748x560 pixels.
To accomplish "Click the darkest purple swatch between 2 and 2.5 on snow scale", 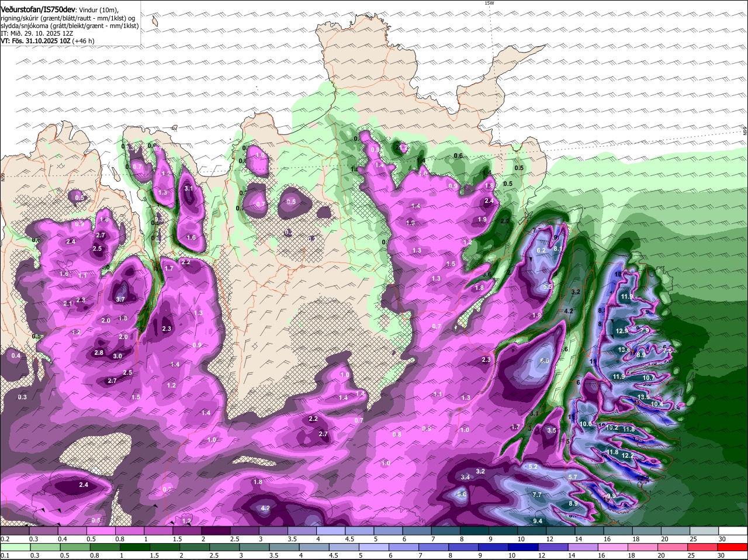I will [216, 531].
